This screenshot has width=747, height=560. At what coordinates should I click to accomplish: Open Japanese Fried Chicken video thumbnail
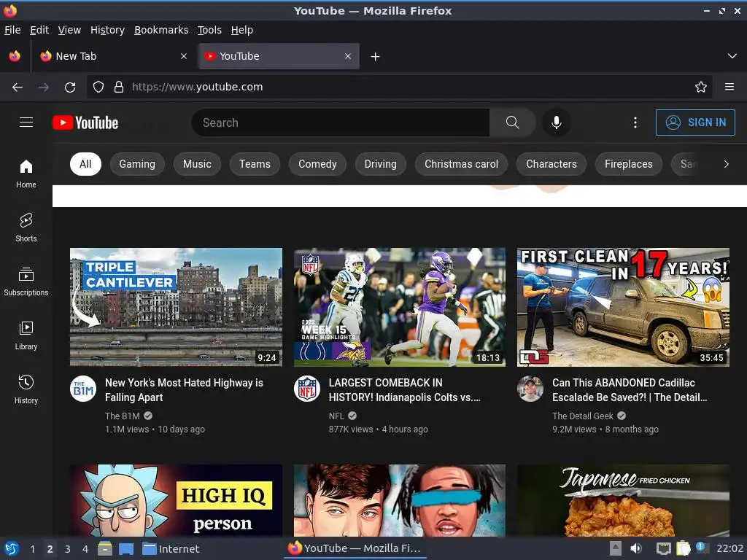(623, 500)
